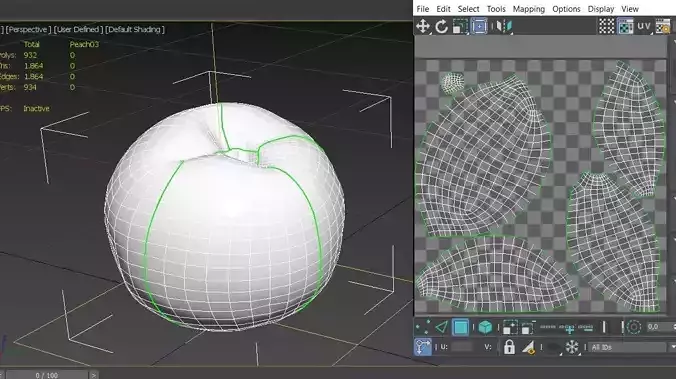The width and height of the screenshot is (676, 379).
Task: Switch to Vertex sub-object mode
Action: pos(422,327)
